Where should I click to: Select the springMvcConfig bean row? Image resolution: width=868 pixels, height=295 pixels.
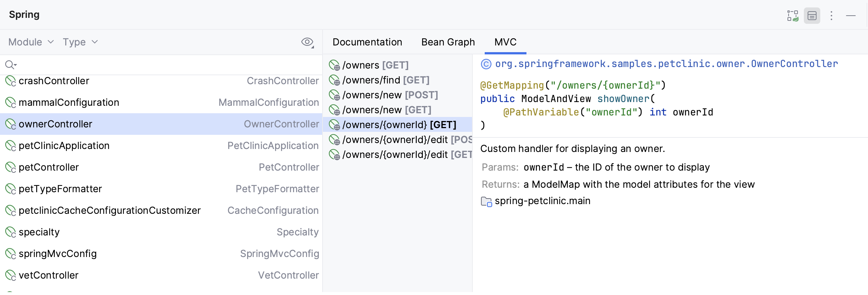click(x=161, y=254)
